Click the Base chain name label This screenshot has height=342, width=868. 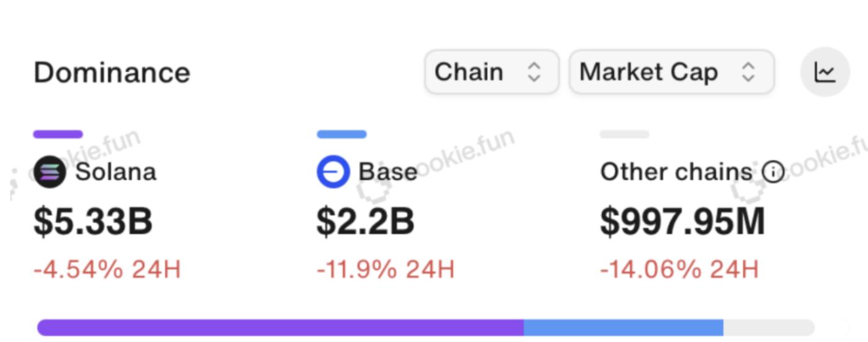387,172
